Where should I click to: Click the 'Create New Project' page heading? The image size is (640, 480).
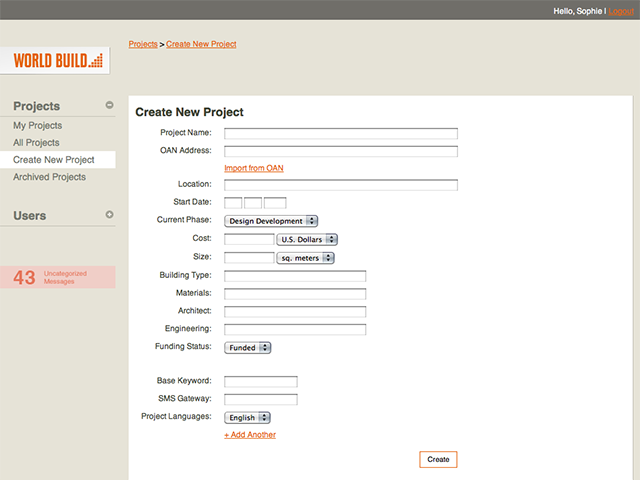coord(189,112)
